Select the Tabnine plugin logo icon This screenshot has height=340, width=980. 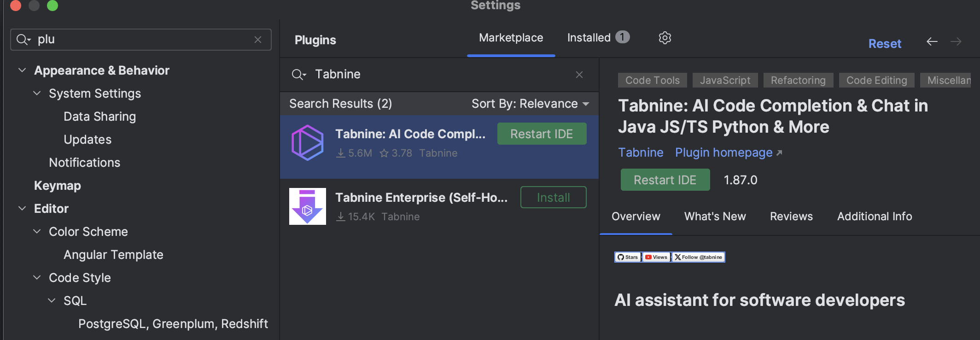[308, 143]
